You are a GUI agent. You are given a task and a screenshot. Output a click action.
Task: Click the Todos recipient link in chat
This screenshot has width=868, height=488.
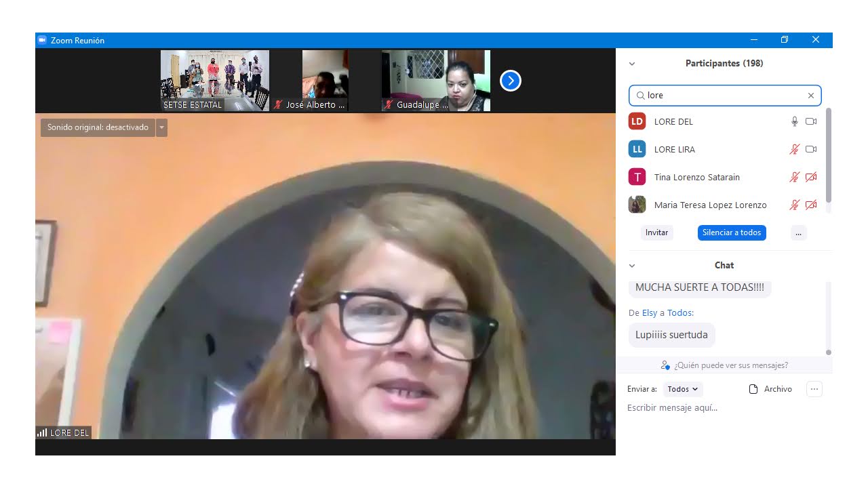pyautogui.click(x=679, y=313)
